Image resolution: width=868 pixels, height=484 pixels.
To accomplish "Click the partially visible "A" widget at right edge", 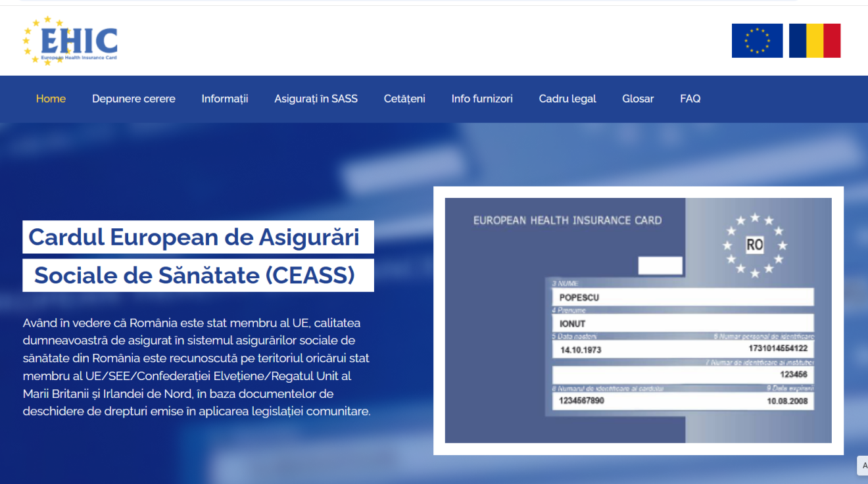I will 863,465.
